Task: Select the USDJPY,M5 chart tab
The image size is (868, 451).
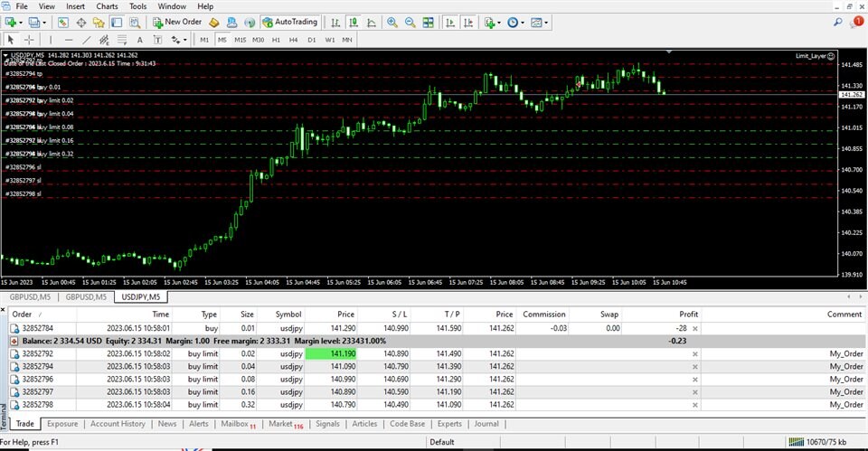Action: click(141, 297)
